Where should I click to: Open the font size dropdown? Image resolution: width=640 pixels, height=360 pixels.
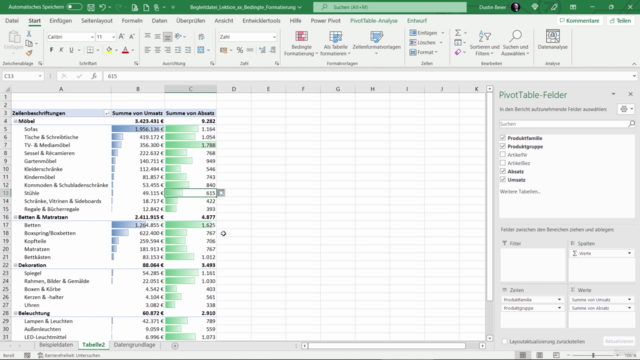point(113,37)
